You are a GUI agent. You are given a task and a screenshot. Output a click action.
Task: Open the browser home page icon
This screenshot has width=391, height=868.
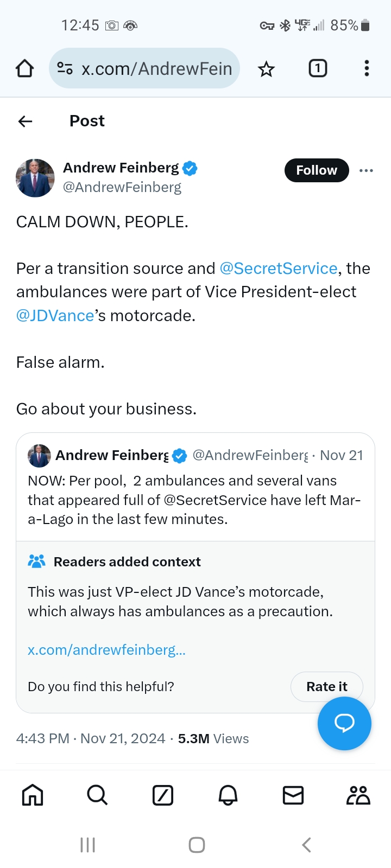(24, 68)
